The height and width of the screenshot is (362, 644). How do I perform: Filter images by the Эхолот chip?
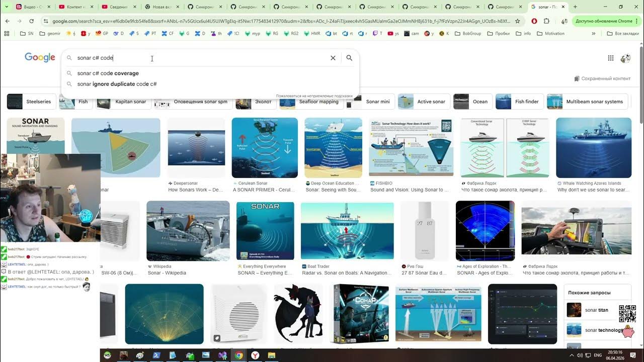pos(255,102)
